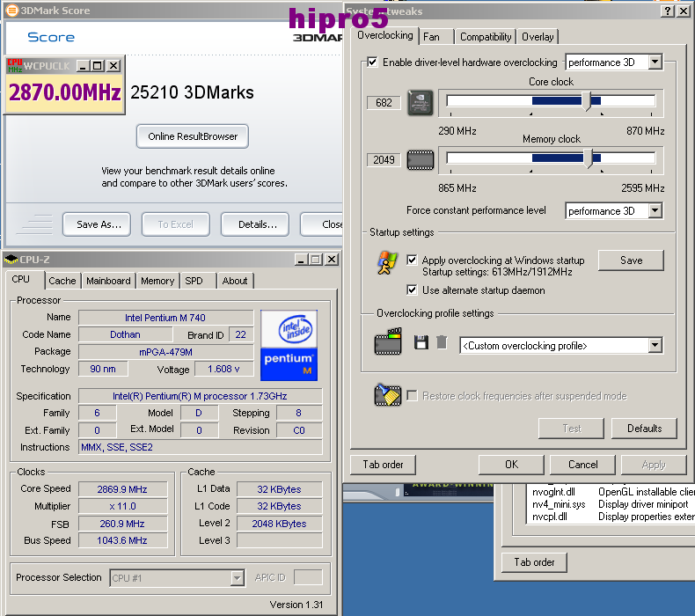Click the GPU core clock chip icon
Screen dimensions: 695x616
421,103
